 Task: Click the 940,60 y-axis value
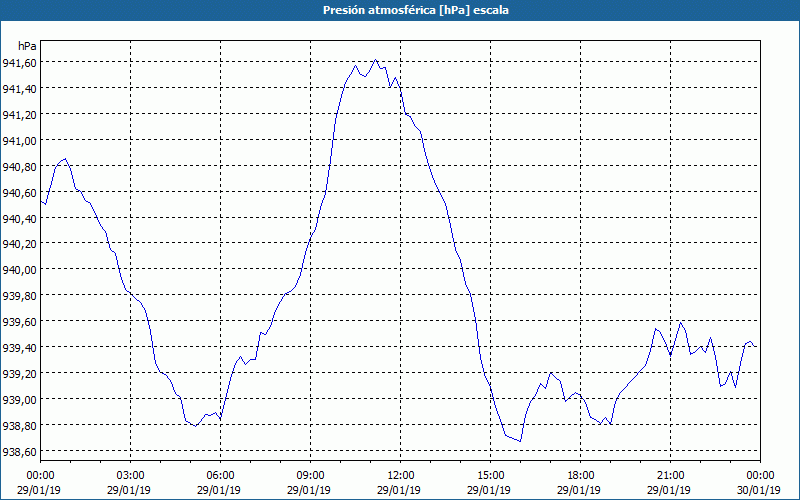coord(19,192)
